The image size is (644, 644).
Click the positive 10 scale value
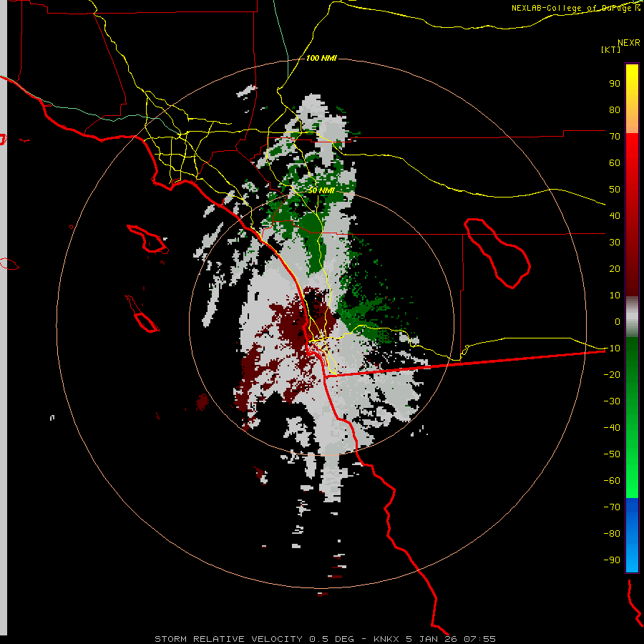[x=615, y=296]
